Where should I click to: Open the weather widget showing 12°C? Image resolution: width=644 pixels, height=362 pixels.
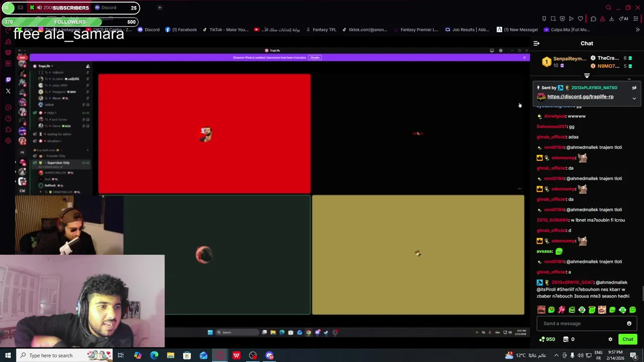click(x=525, y=355)
